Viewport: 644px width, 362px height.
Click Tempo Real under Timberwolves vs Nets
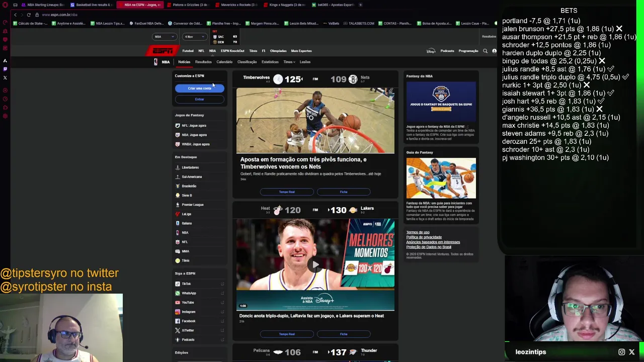[x=287, y=192]
